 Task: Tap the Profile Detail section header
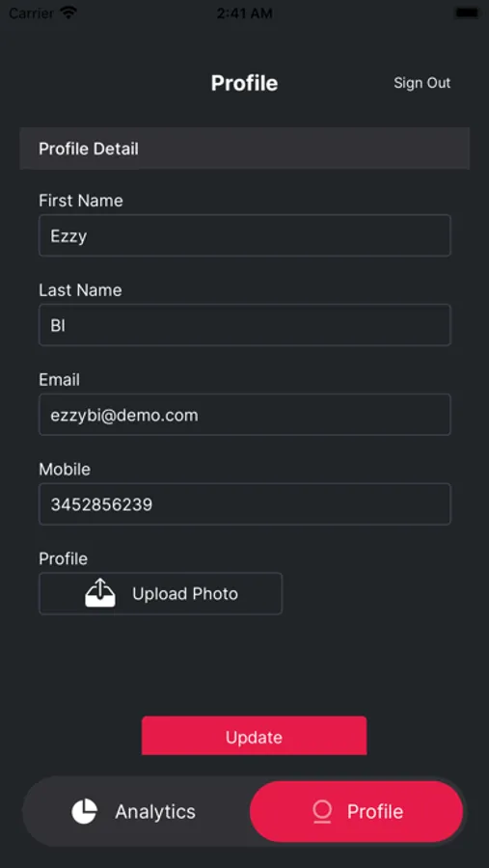click(x=245, y=149)
